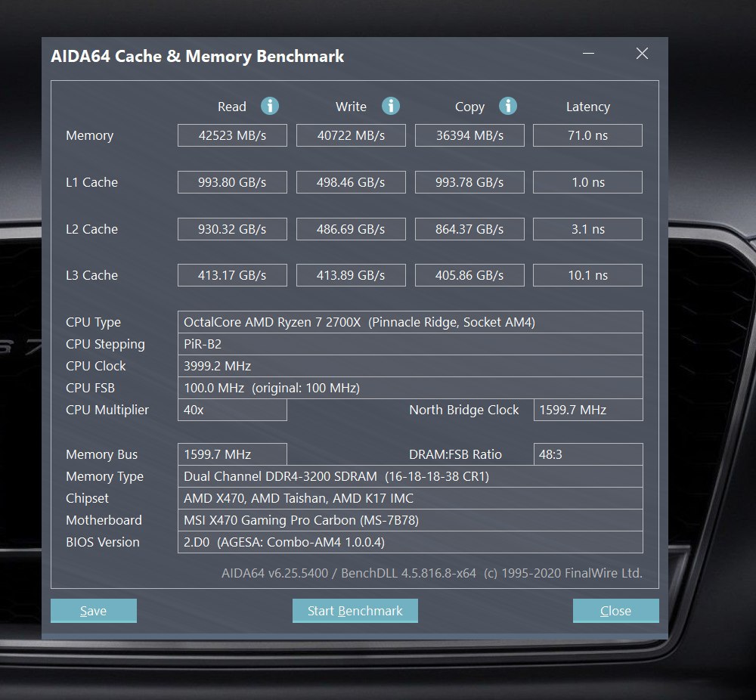Click BIOS Version value 2.D0
The height and width of the screenshot is (700, 756).
pos(411,542)
